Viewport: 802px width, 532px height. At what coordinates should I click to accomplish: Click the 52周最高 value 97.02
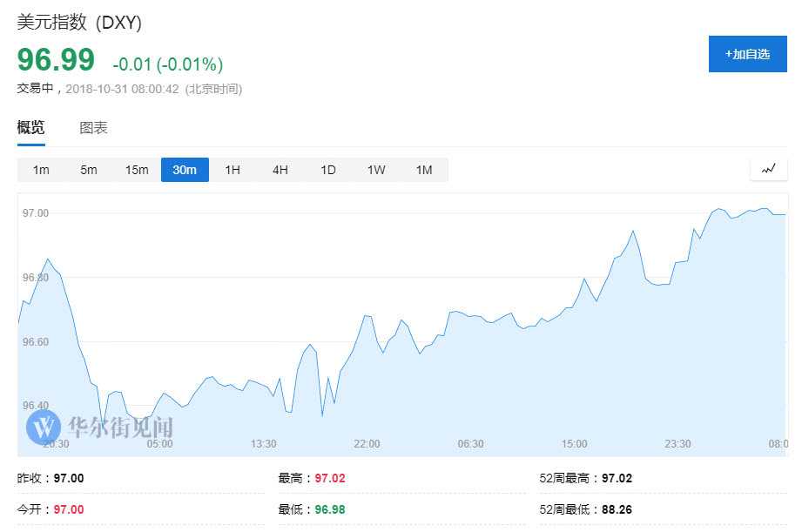click(x=616, y=478)
